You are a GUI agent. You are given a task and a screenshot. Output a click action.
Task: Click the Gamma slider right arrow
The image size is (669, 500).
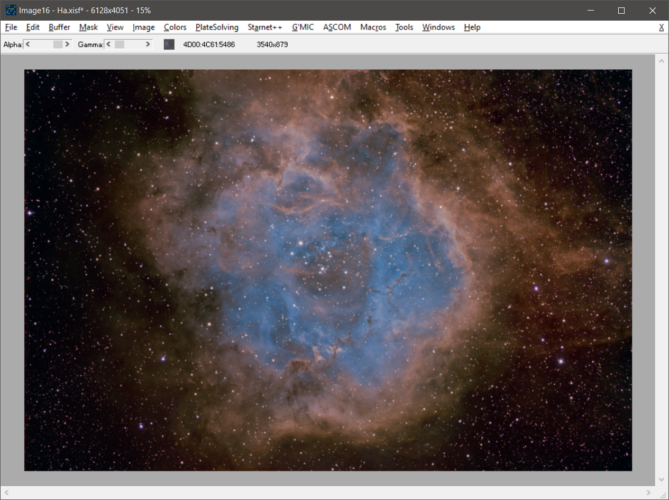[148, 44]
